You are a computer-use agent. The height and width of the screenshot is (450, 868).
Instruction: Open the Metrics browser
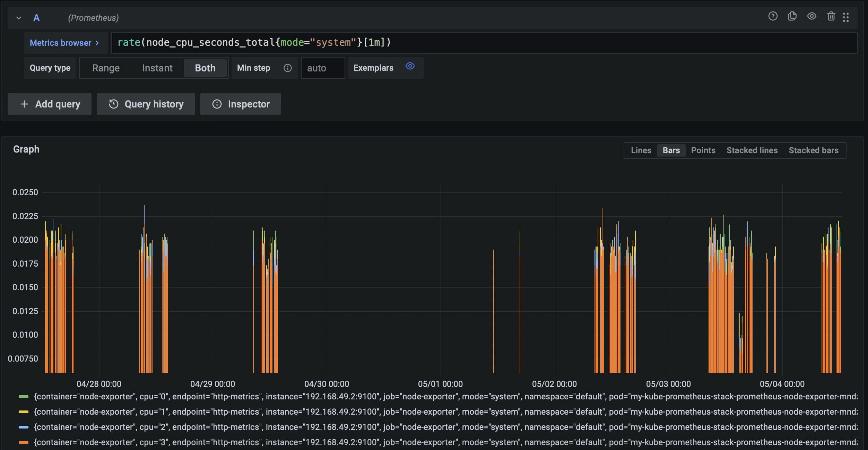[x=66, y=43]
